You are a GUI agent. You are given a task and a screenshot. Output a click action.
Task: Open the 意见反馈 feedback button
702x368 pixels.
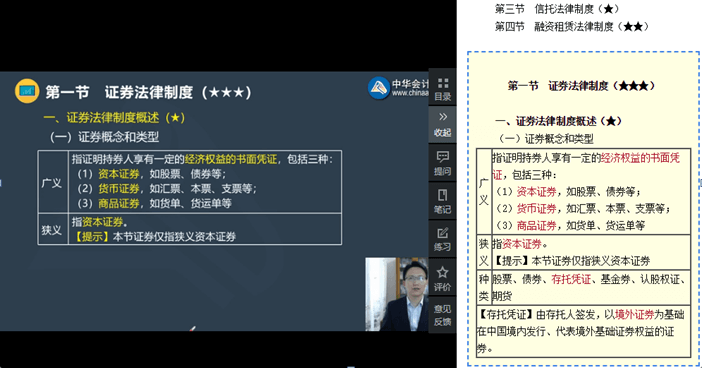pos(442,315)
